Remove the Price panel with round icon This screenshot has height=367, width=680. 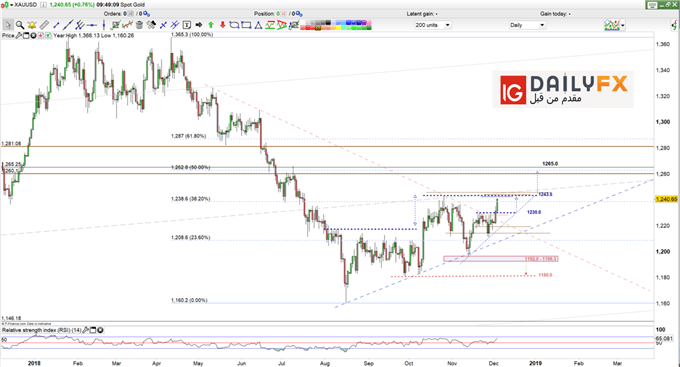click(33, 36)
